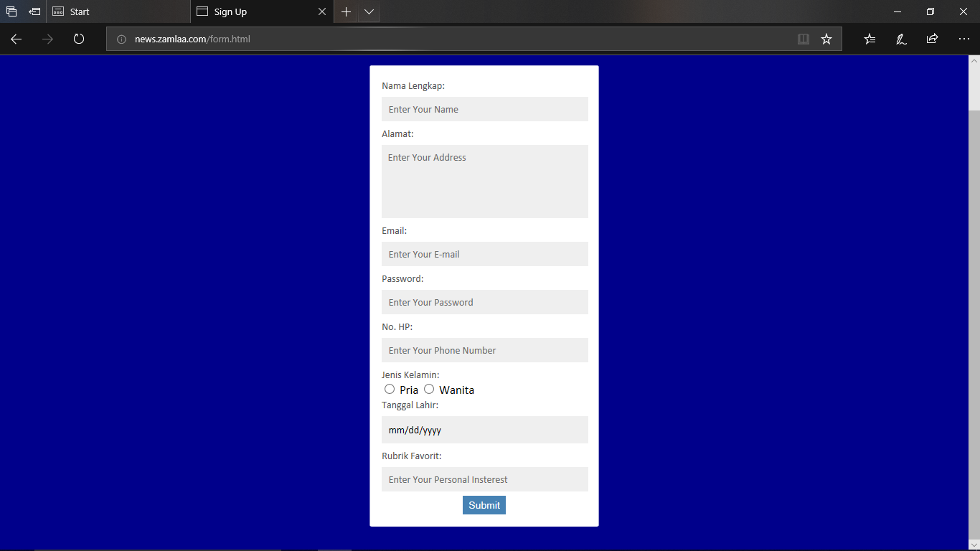
Task: Click the Enter Your E-mail field
Action: pyautogui.click(x=484, y=254)
